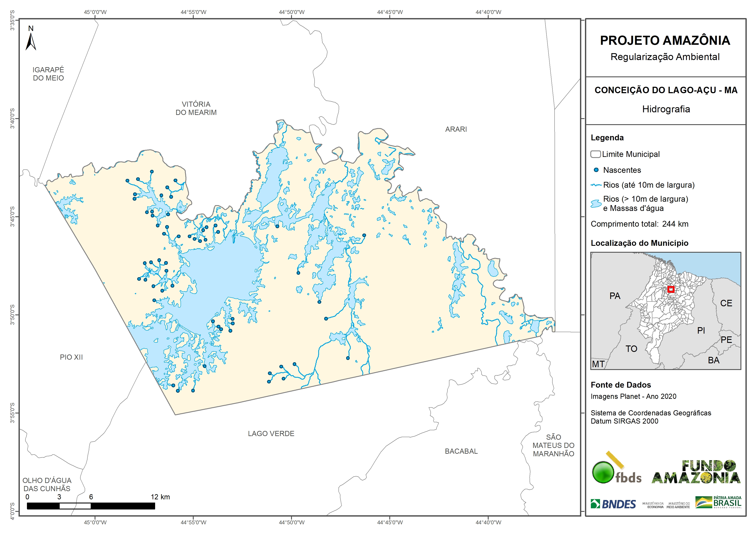This screenshot has width=756, height=534.
Task: Click the PIO XII municipality label
Action: (71, 357)
